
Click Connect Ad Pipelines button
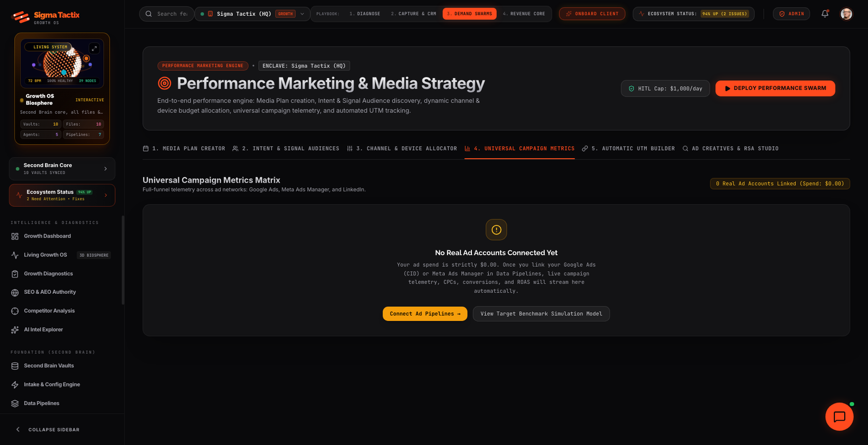(425, 314)
